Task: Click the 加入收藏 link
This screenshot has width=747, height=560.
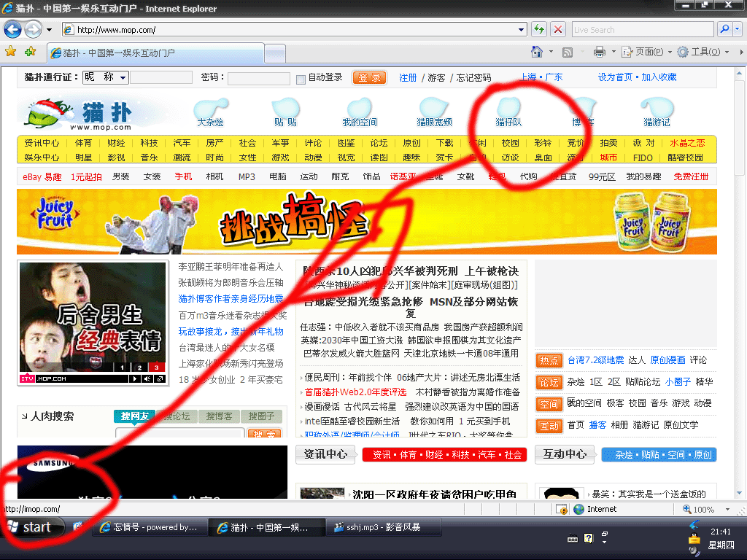Action: coord(659,77)
